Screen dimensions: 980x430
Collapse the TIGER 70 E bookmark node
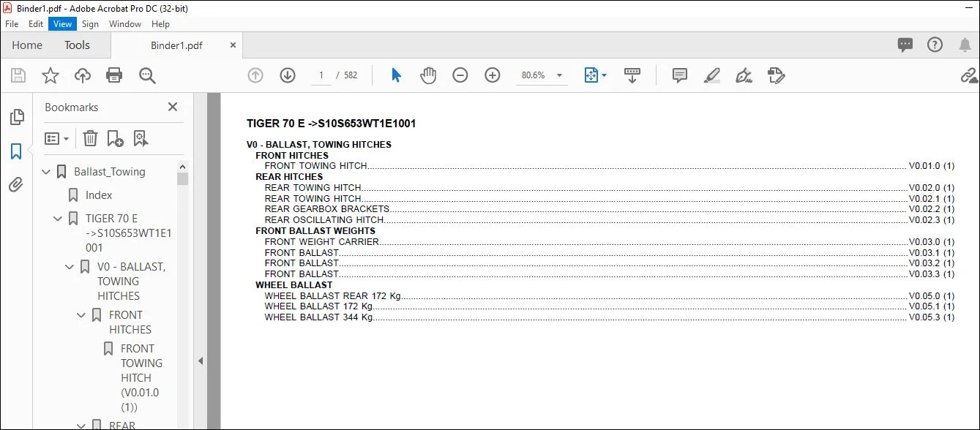pyautogui.click(x=59, y=219)
